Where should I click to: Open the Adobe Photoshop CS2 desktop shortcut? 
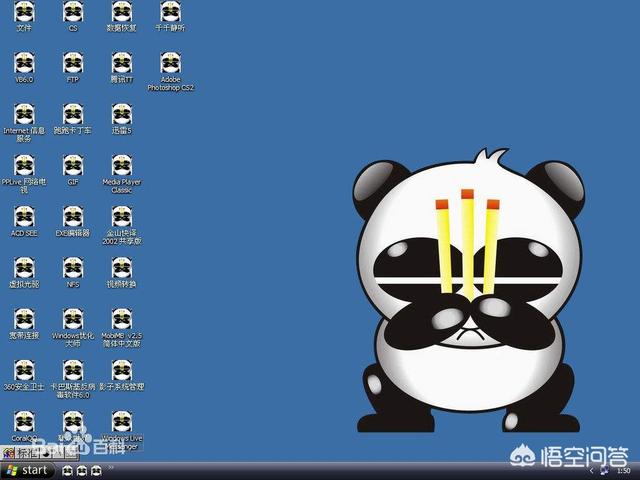[x=170, y=63]
